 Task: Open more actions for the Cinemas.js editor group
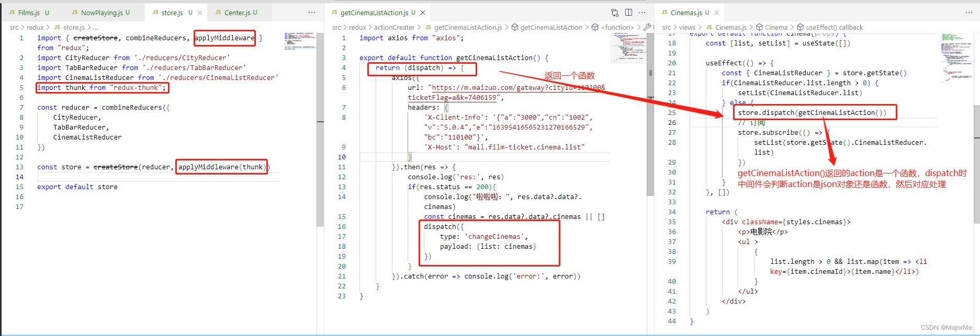point(969,13)
